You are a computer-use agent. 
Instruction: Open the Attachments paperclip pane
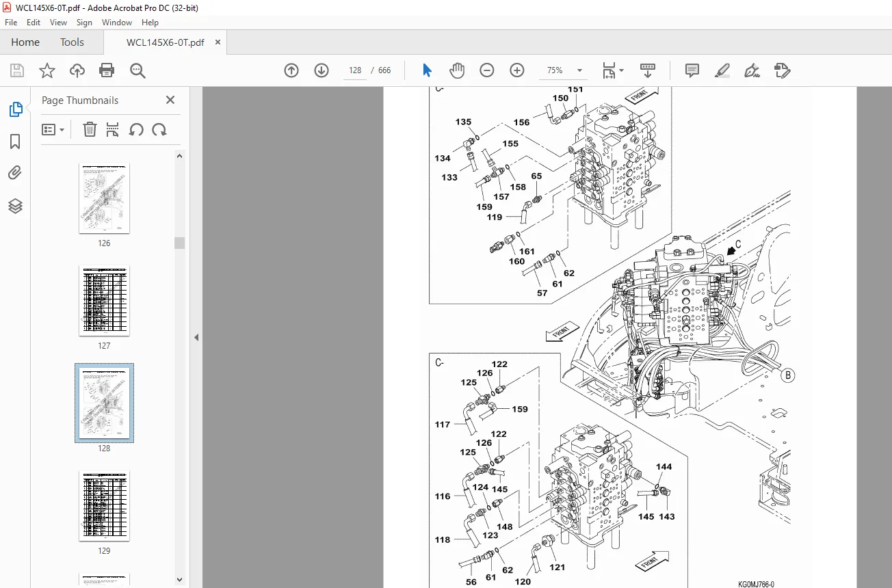coord(15,173)
